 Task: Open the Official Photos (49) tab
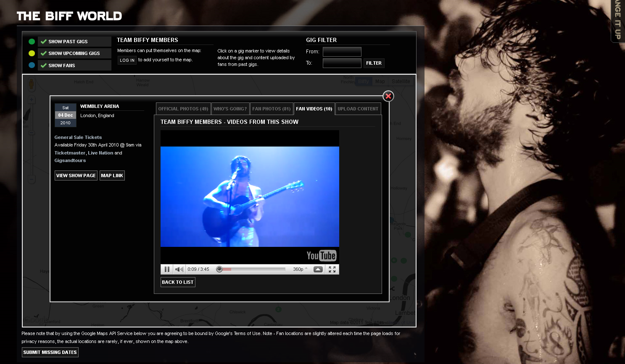tap(183, 109)
